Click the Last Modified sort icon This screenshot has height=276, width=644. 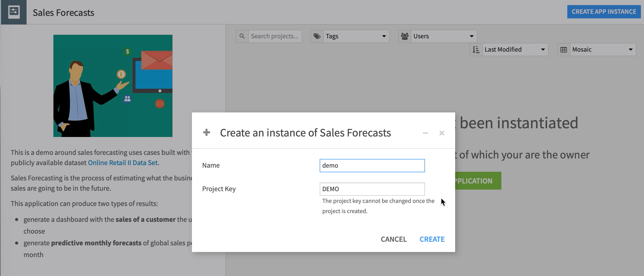click(x=476, y=49)
